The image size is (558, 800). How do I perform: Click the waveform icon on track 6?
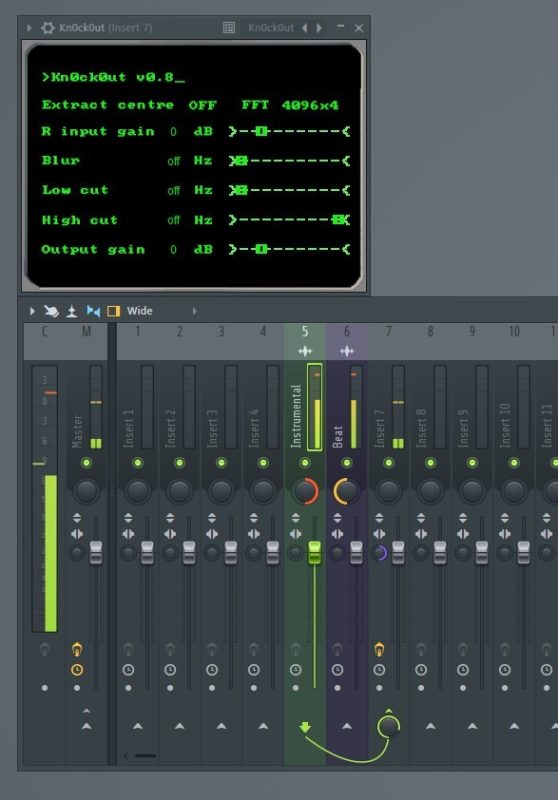coord(347,351)
